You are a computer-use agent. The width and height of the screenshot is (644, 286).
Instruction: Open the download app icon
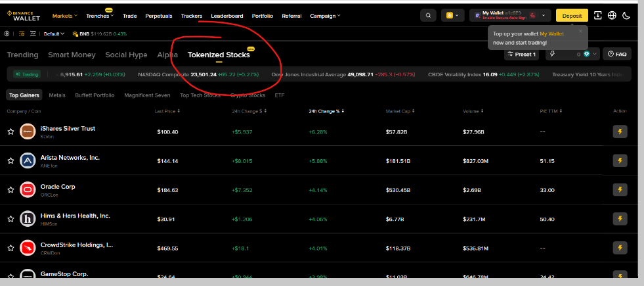pos(598,16)
